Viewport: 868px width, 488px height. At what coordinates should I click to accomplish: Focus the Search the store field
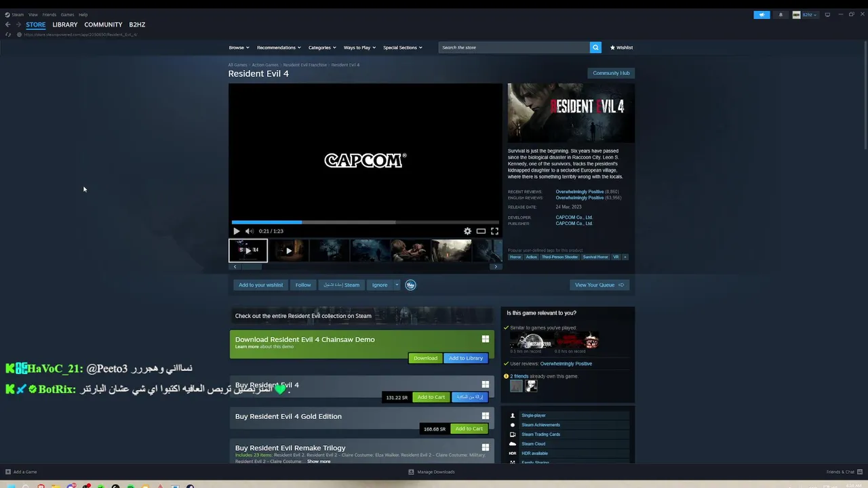514,47
